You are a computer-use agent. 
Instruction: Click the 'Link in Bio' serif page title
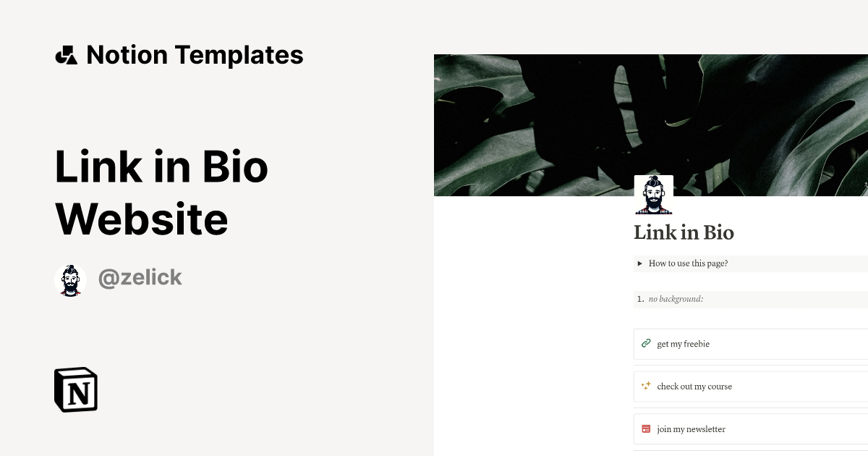(684, 232)
